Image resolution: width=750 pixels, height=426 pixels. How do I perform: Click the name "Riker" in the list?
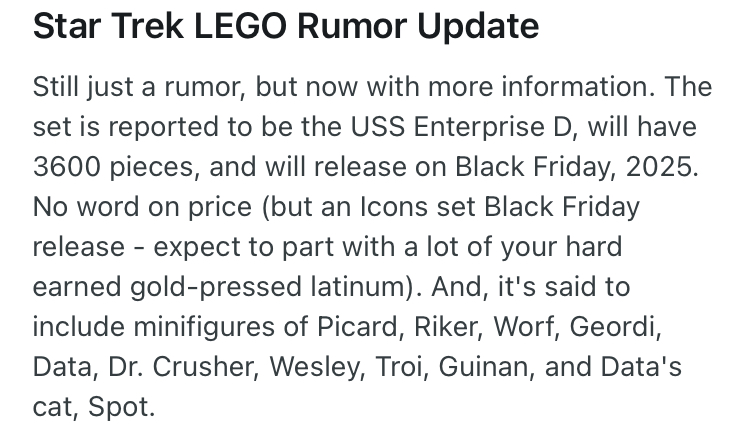coord(445,327)
